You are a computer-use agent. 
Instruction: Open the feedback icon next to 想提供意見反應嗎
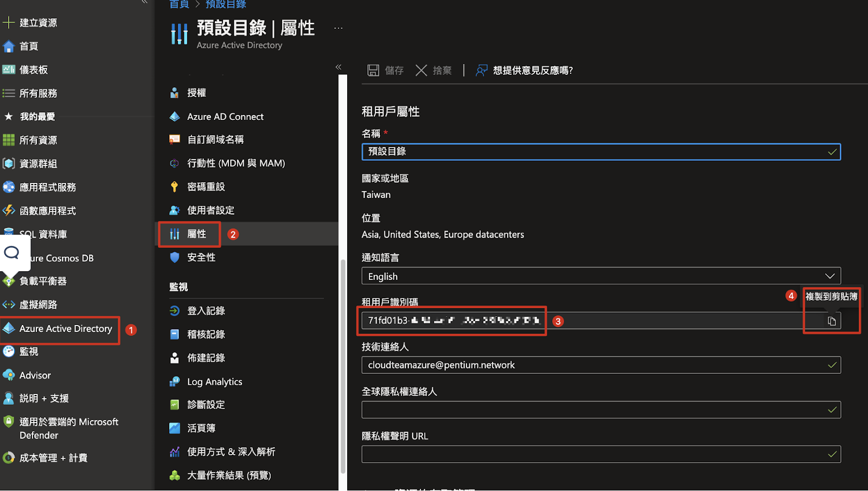pos(481,71)
